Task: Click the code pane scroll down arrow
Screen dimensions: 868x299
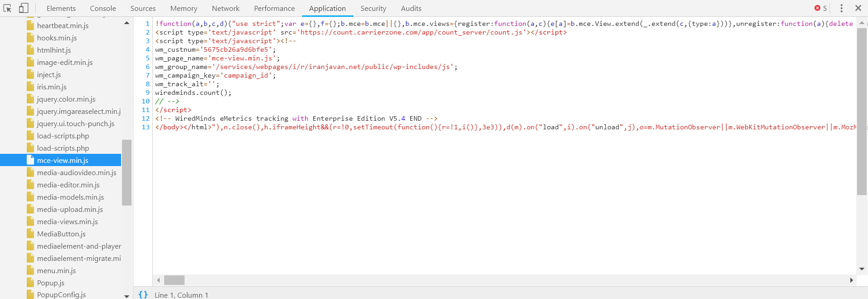Action: pyautogui.click(x=862, y=269)
